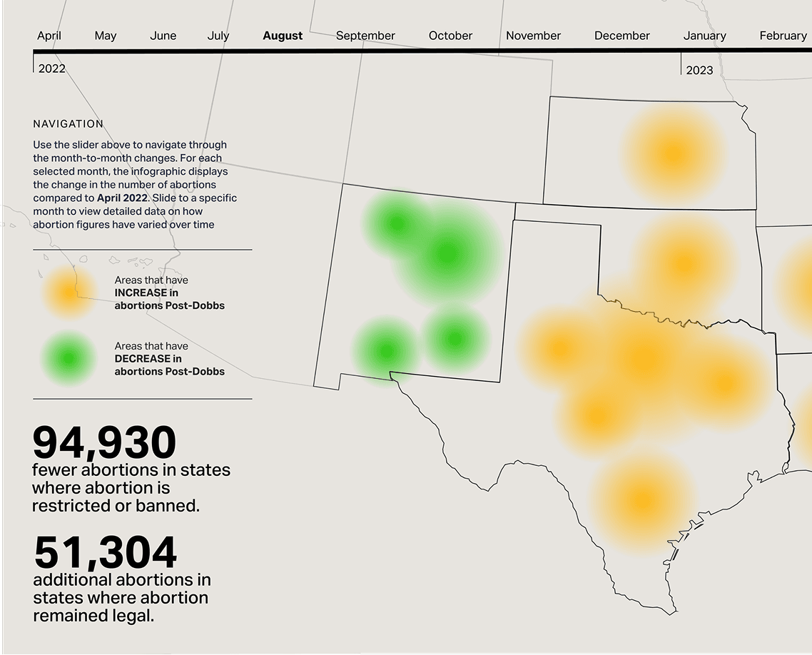812x655 pixels.
Task: Click the 94,930 statistic
Action: point(105,442)
